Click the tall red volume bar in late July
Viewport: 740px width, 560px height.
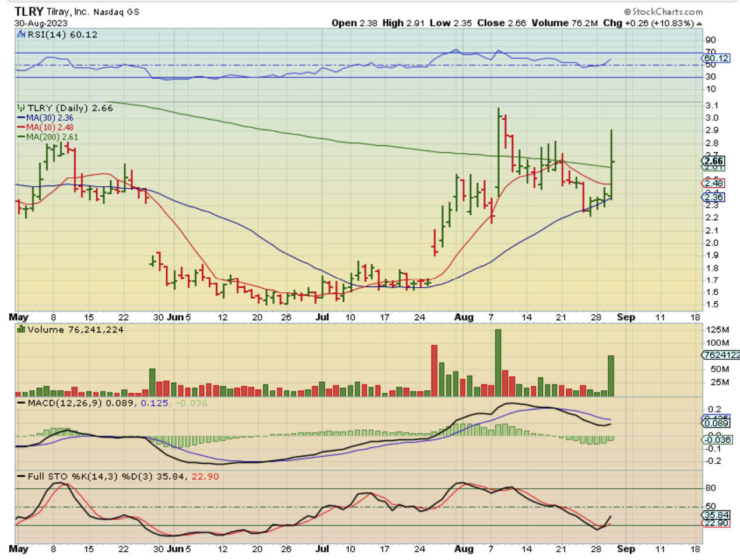coord(434,370)
